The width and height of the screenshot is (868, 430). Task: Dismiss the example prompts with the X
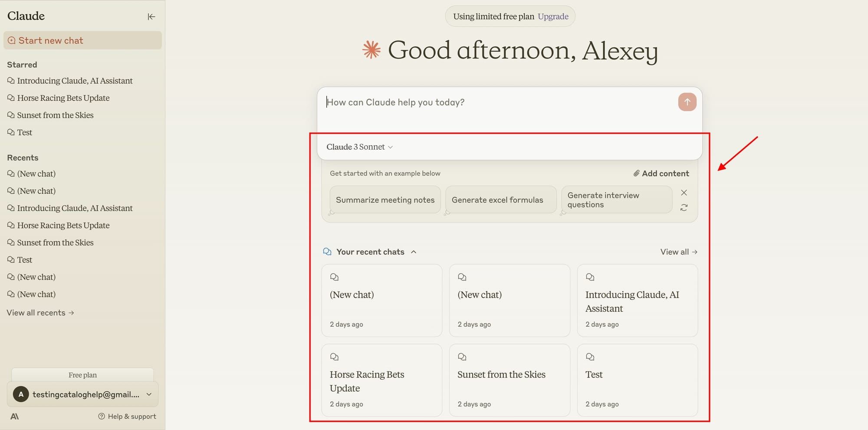tap(684, 192)
